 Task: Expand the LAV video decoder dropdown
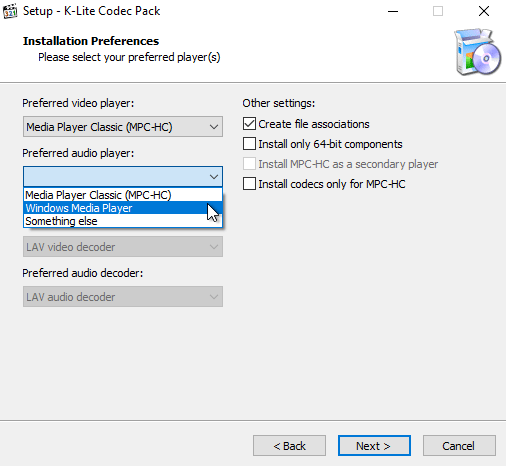123,247
